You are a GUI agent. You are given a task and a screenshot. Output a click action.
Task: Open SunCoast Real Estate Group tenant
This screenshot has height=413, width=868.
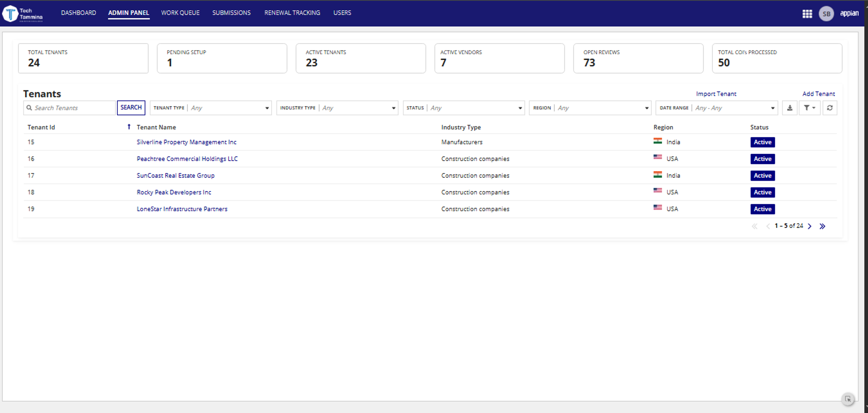pos(176,175)
